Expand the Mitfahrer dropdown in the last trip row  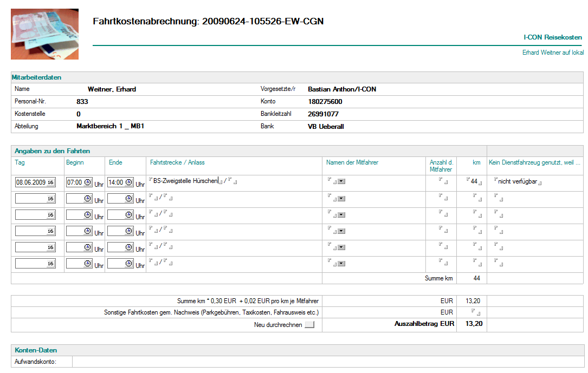coord(341,264)
